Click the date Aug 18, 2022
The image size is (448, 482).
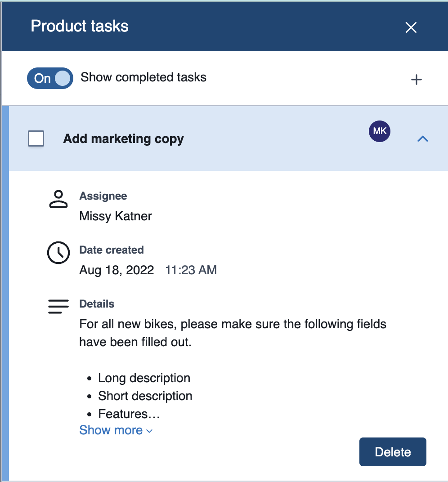coord(116,270)
